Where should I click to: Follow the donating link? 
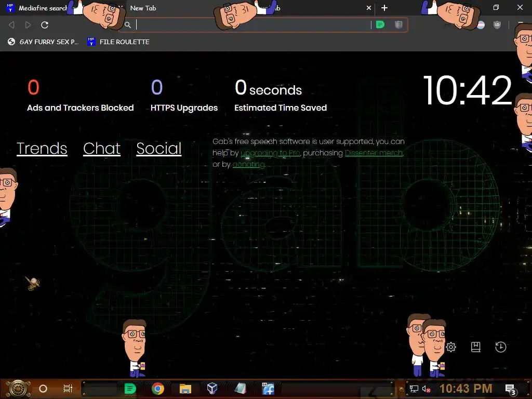pos(249,165)
